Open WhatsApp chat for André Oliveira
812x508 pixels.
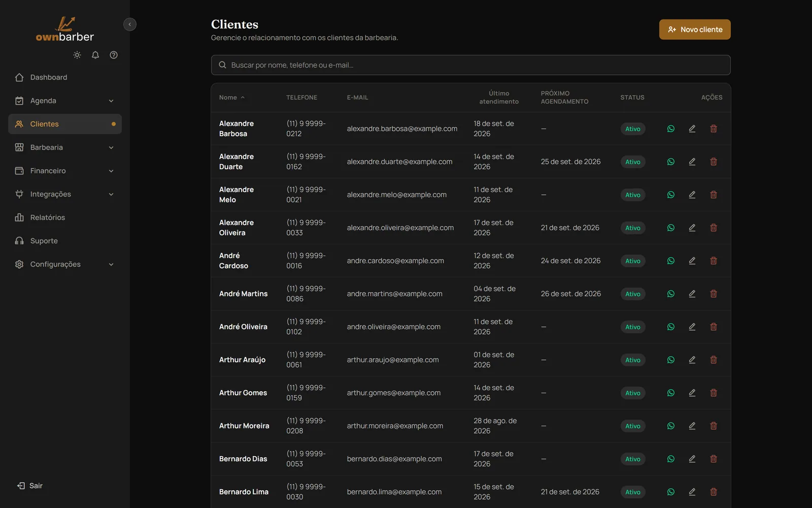(x=671, y=327)
